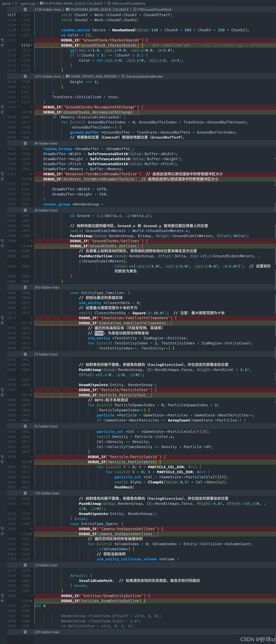Open game.cpp breadcrumb at top
The width and height of the screenshot is (276, 644).
(x=28, y=4)
